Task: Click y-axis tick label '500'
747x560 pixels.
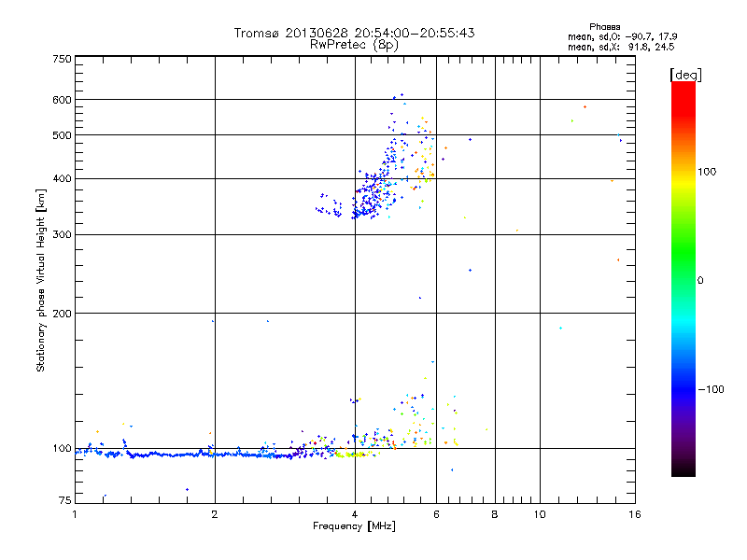Action: tap(62, 135)
